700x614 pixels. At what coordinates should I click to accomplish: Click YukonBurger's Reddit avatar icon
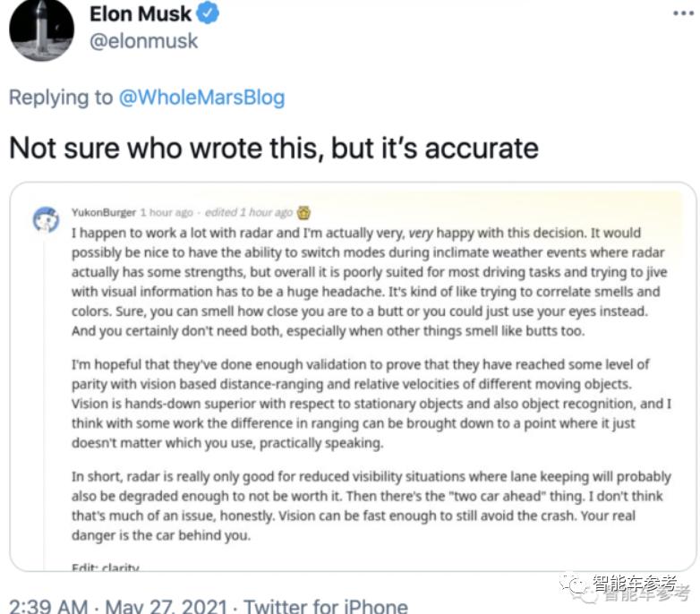(46, 218)
